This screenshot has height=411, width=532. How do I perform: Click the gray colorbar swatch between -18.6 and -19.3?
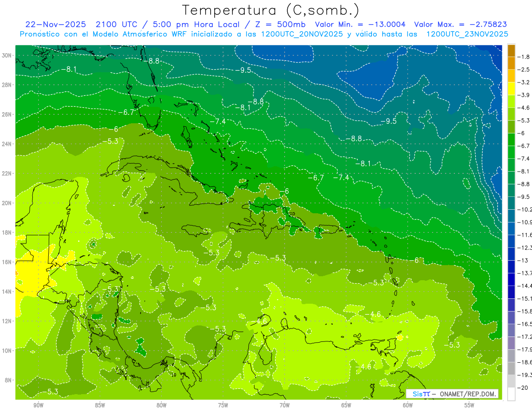tap(511, 368)
